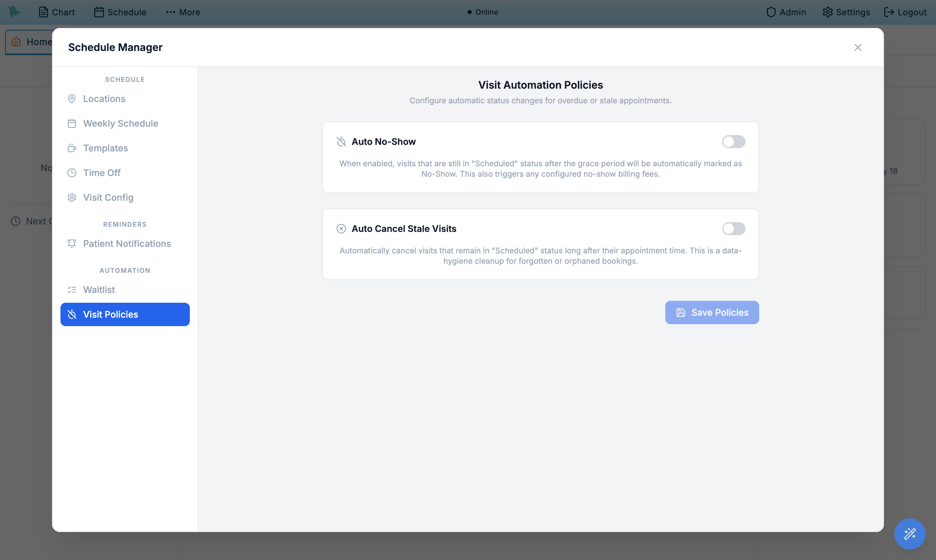Click the Weekly Schedule calendar icon

[72, 123]
